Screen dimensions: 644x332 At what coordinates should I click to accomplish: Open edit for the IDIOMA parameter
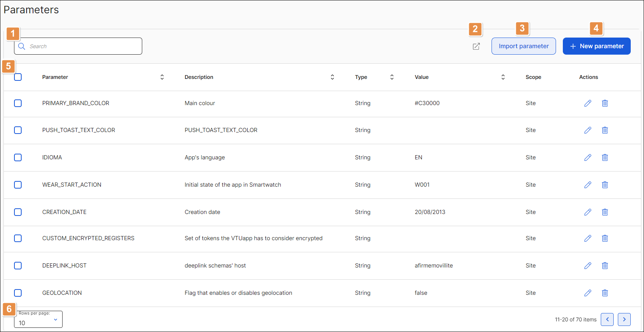click(x=587, y=157)
